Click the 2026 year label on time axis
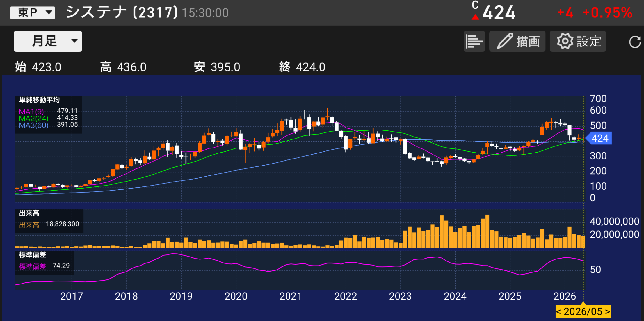Image resolution: width=644 pixels, height=321 pixels. coord(565,296)
